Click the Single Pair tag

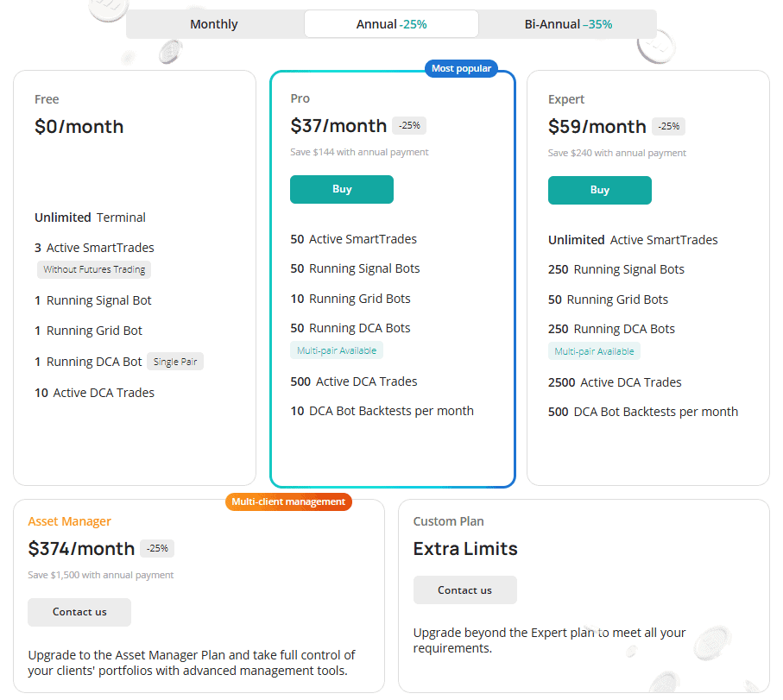[x=175, y=363]
